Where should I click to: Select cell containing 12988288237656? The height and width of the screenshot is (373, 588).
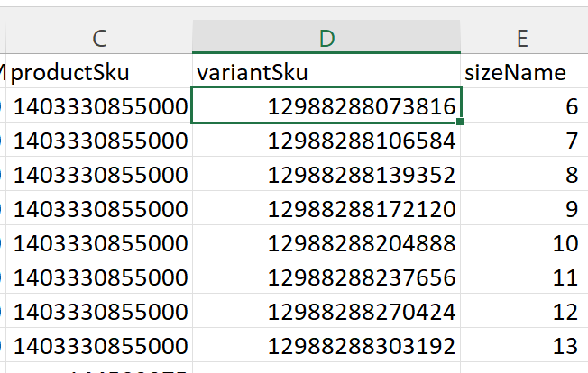coord(326,277)
